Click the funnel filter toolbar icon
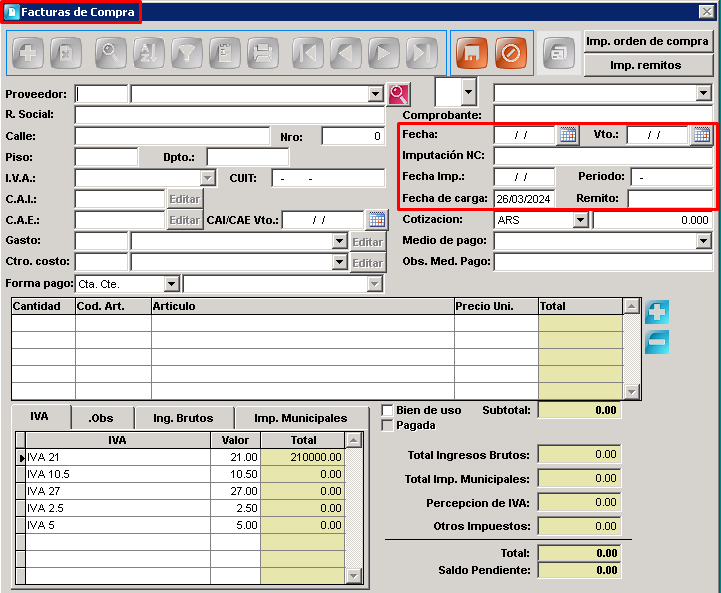The image size is (721, 593). 187,53
